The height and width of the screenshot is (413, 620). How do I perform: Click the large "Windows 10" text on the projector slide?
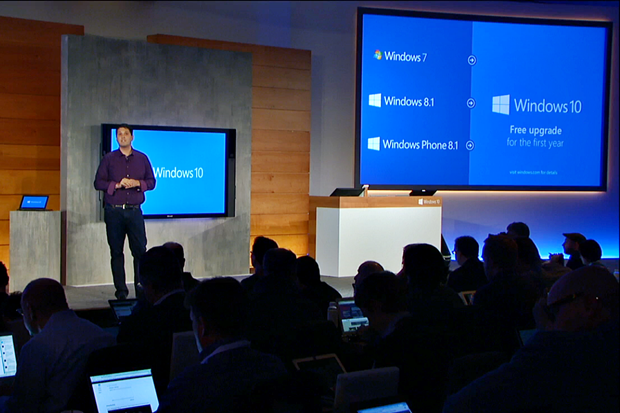tap(548, 106)
